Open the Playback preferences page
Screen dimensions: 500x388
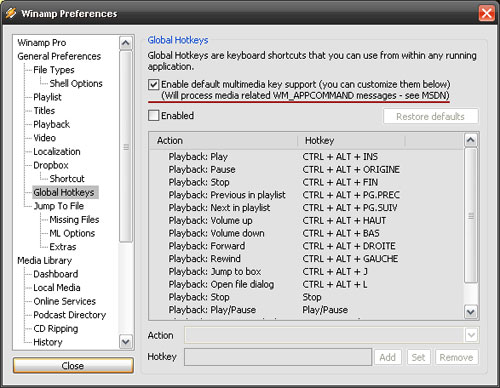click(51, 124)
